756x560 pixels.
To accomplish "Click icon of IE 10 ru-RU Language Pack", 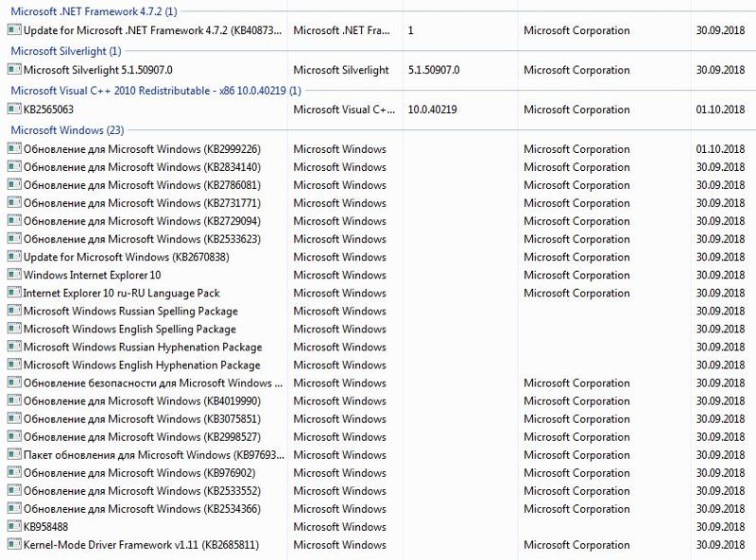I will point(14,293).
